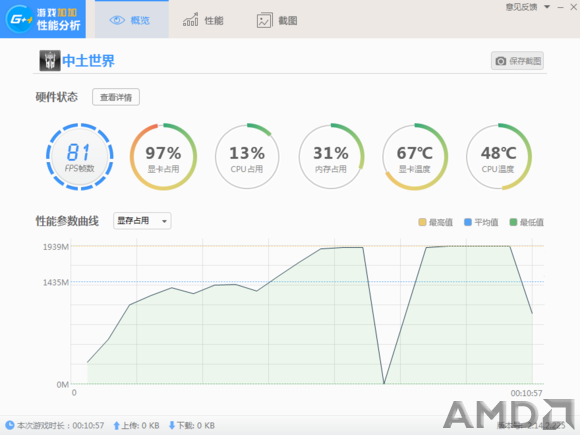The width and height of the screenshot is (580, 435).
Task: Click the 硬件状态 section heading
Action: (57, 97)
